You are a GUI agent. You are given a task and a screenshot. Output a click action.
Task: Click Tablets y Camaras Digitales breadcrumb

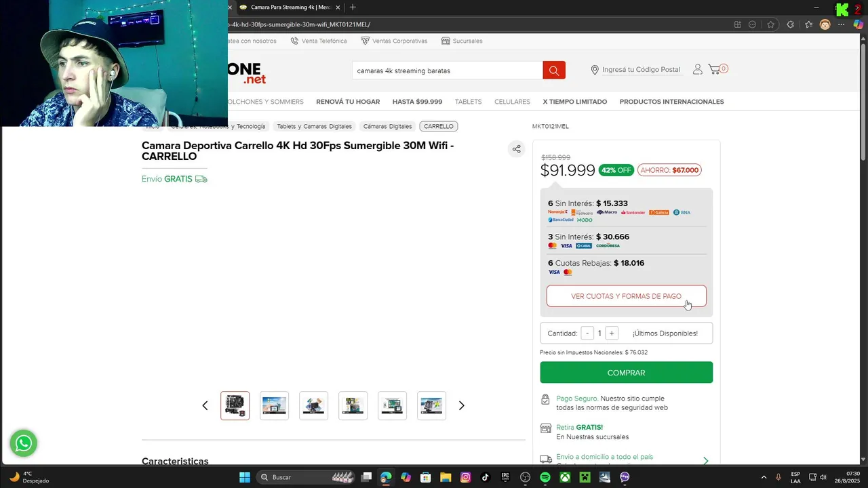[x=314, y=126]
